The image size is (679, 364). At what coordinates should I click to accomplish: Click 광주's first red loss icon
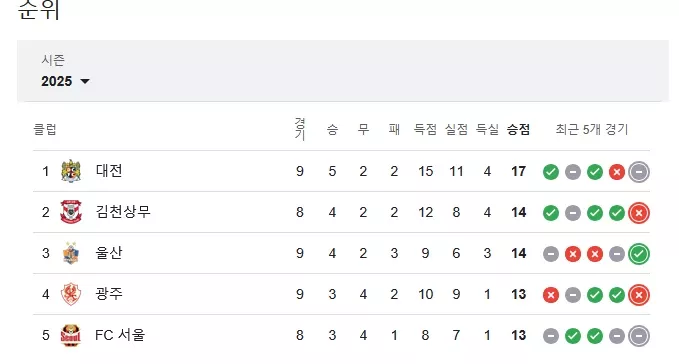[x=551, y=295]
